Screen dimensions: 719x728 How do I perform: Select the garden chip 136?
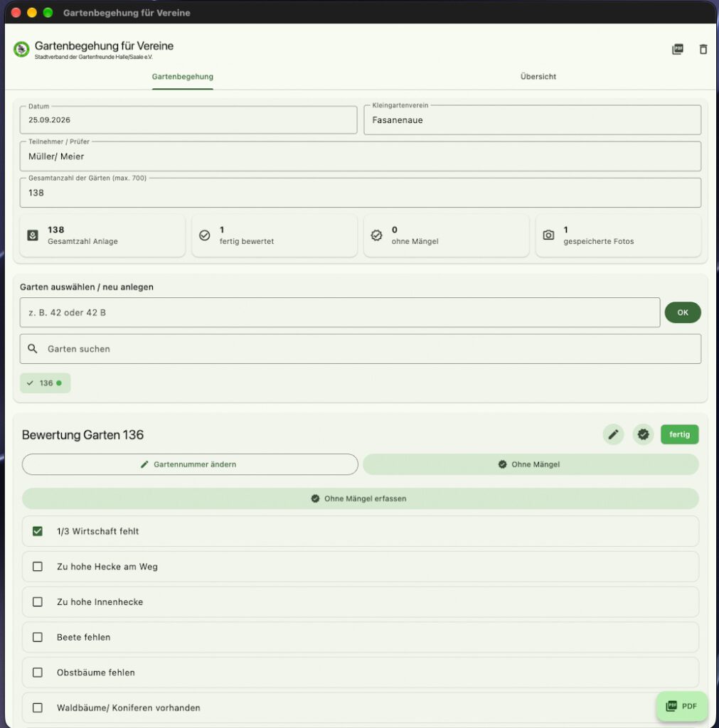(x=45, y=383)
